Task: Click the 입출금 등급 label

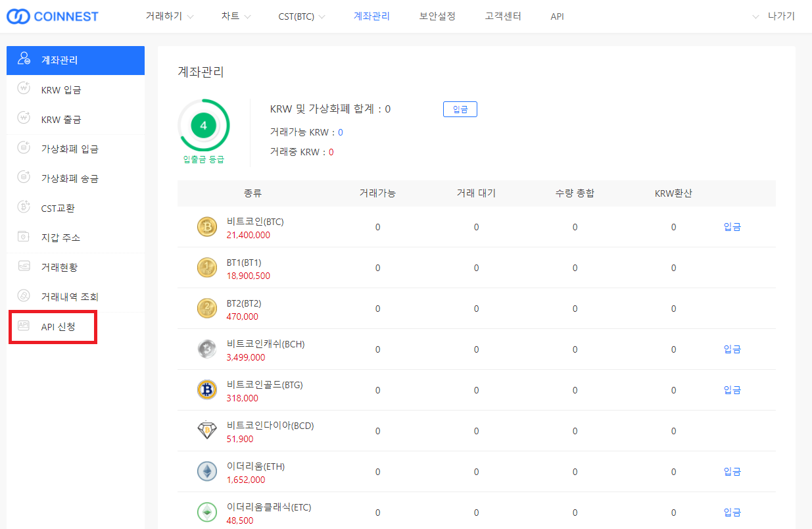Action: click(204, 159)
